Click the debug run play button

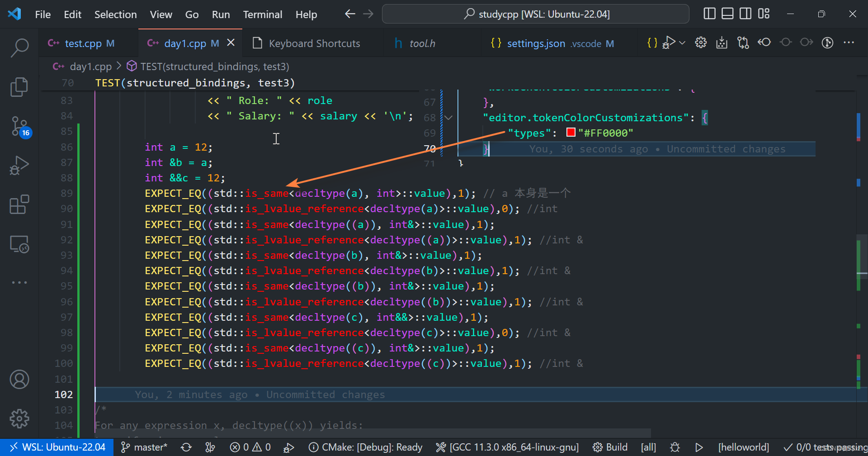[669, 43]
